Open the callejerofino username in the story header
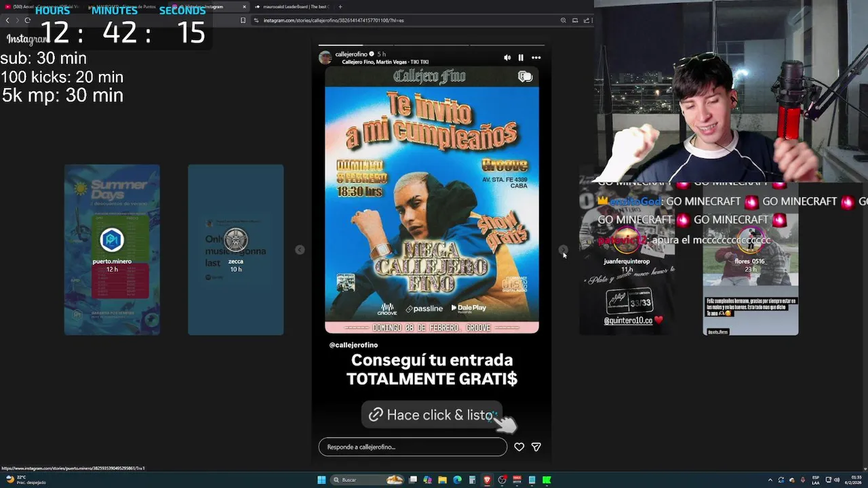Image resolution: width=868 pixels, height=488 pixels. point(351,54)
